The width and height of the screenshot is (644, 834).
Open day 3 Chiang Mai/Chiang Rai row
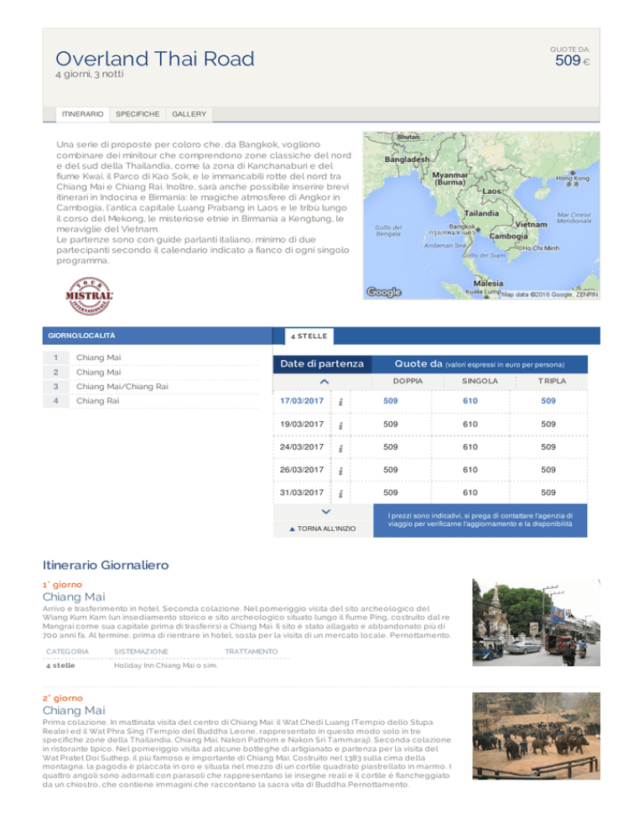pos(150,387)
